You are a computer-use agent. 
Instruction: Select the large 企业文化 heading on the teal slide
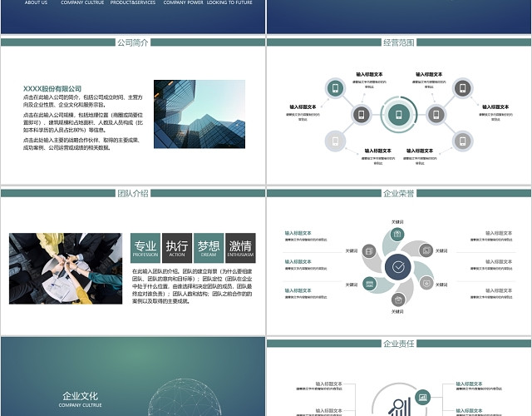coord(80,396)
